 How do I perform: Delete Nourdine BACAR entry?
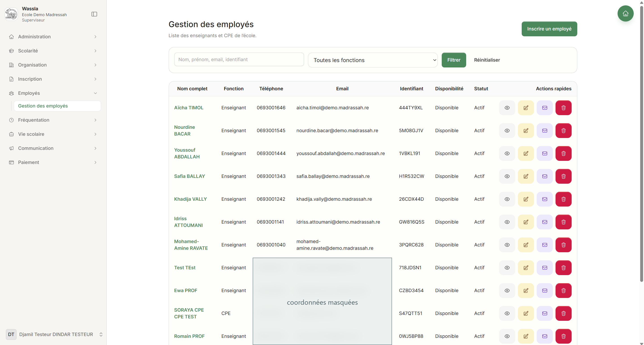563,131
